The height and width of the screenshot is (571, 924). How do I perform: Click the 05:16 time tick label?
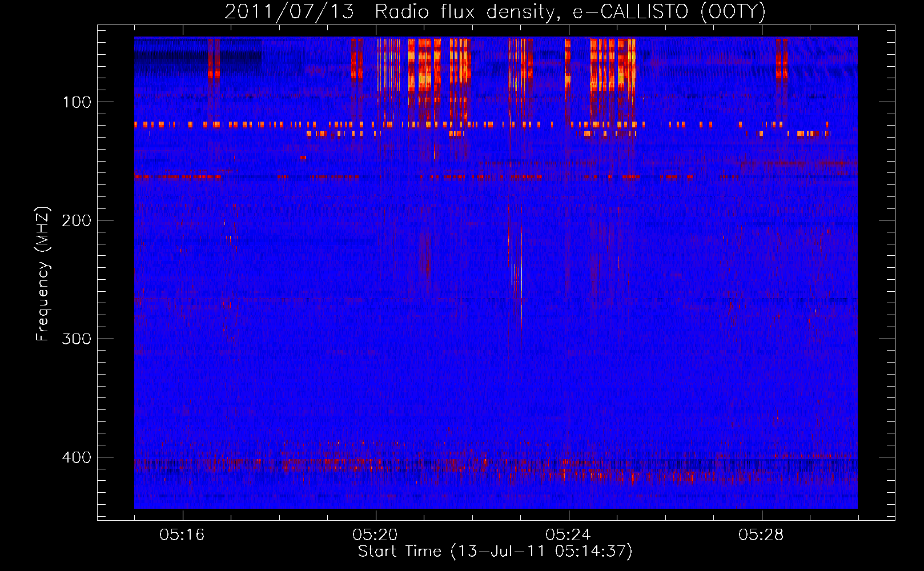tap(182, 535)
